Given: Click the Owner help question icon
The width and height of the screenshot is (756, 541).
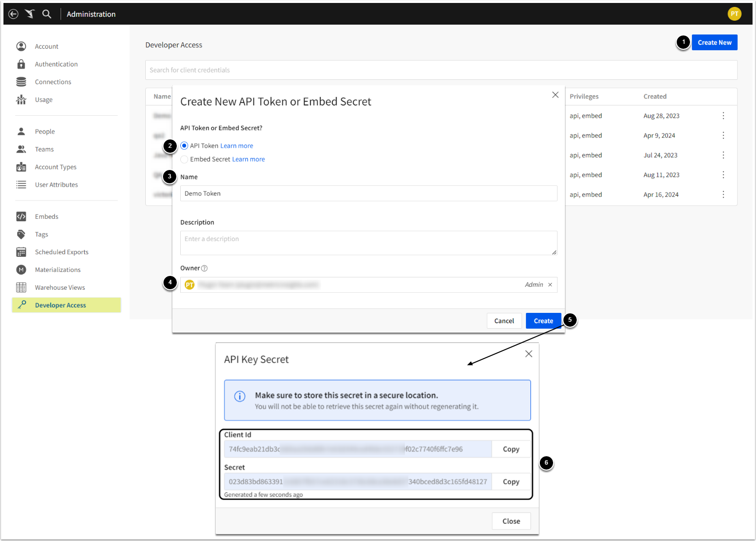Looking at the screenshot, I should pos(204,269).
